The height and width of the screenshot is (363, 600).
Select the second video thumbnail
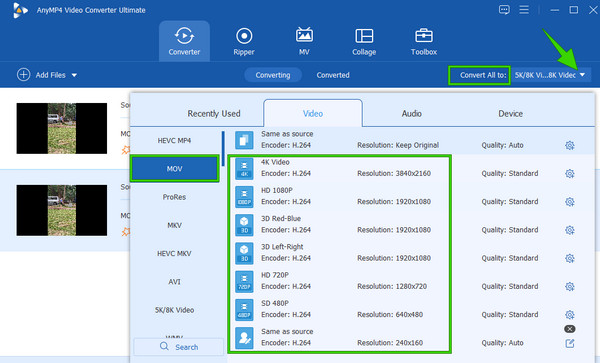pos(62,210)
